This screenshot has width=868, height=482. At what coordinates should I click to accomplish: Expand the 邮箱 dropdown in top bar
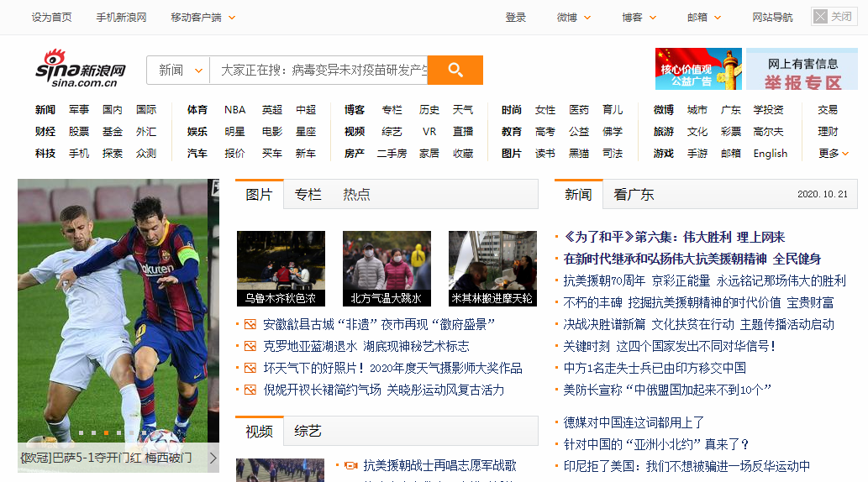(x=704, y=18)
